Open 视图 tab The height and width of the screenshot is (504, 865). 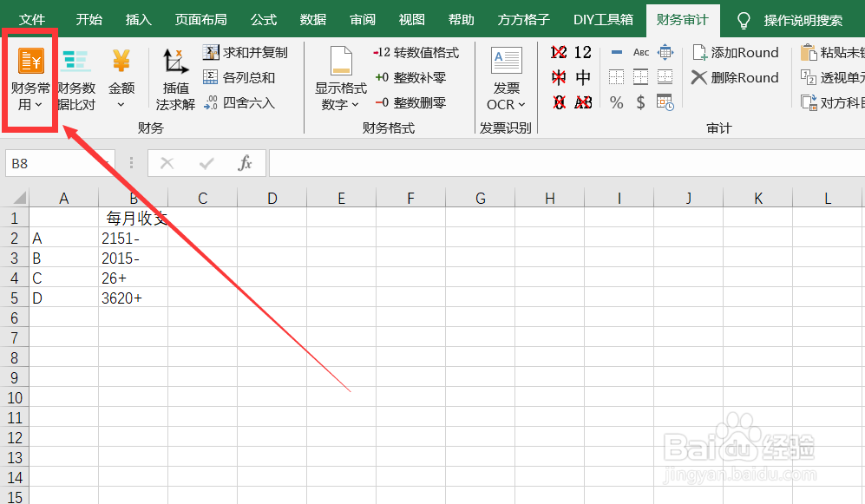click(412, 20)
